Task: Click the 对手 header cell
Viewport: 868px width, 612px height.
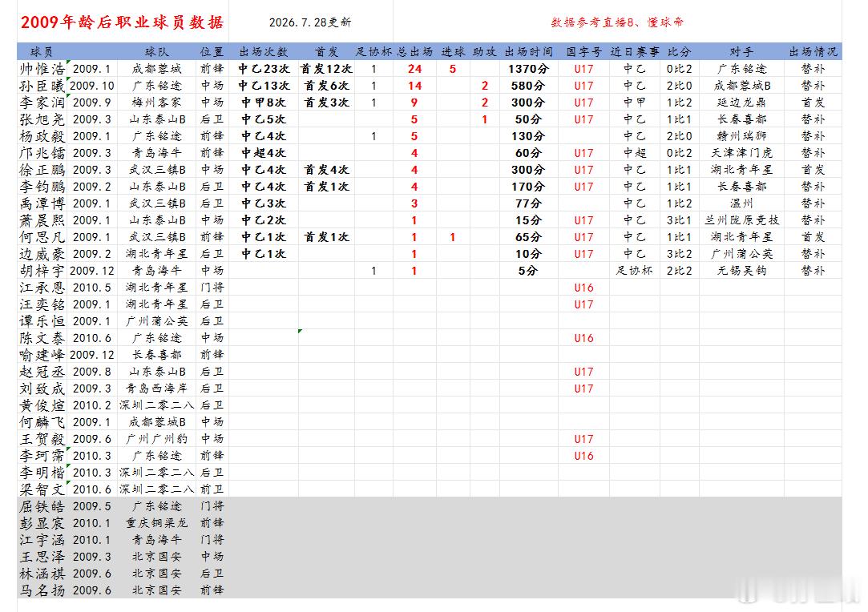Action: 742,52
